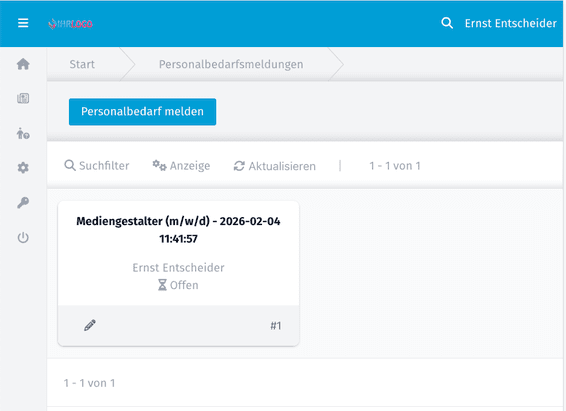Click the top '1 - 1 von 1' counter
566x411 pixels.
[x=395, y=166]
